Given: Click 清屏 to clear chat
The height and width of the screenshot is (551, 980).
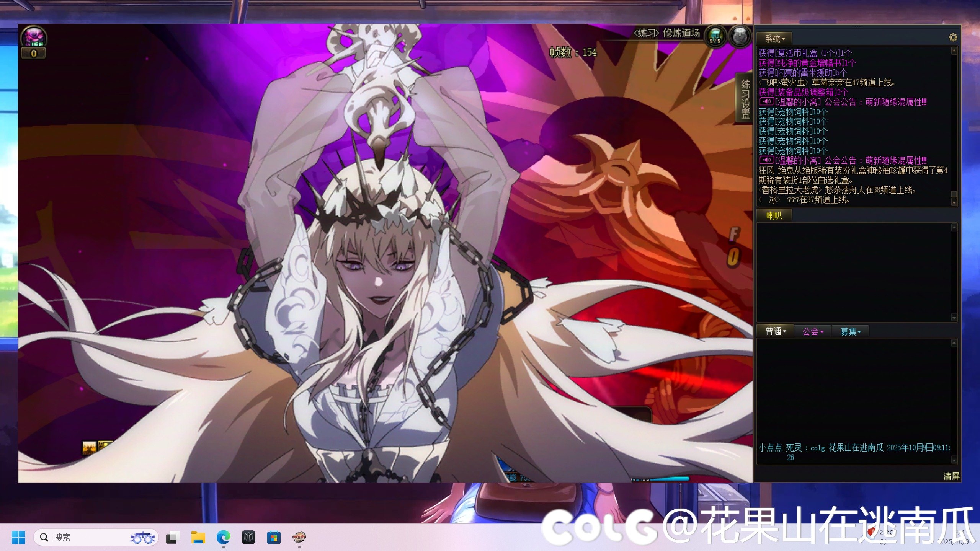Looking at the screenshot, I should click(951, 476).
